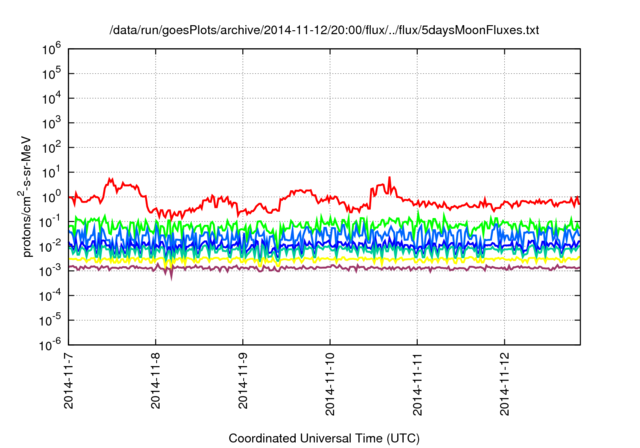Click the 10^-3 y-axis label
Viewport: 640px width, 448px height.
click(x=50, y=271)
